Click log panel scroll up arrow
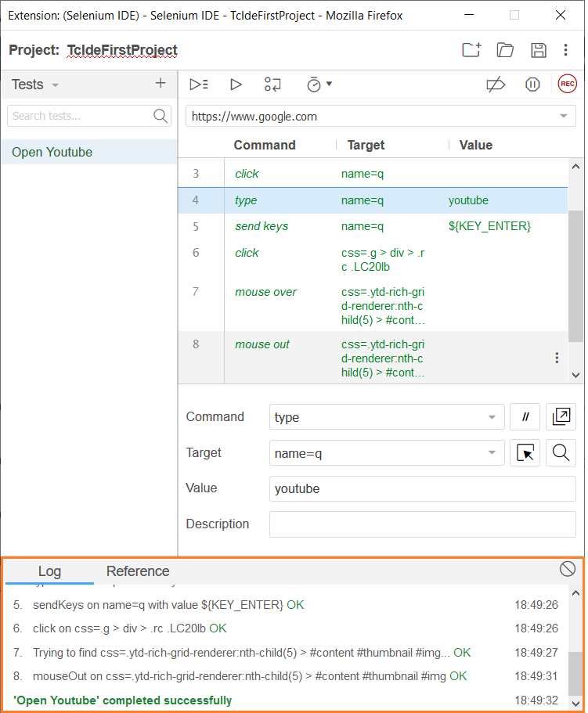This screenshot has width=588, height=713. point(575,593)
